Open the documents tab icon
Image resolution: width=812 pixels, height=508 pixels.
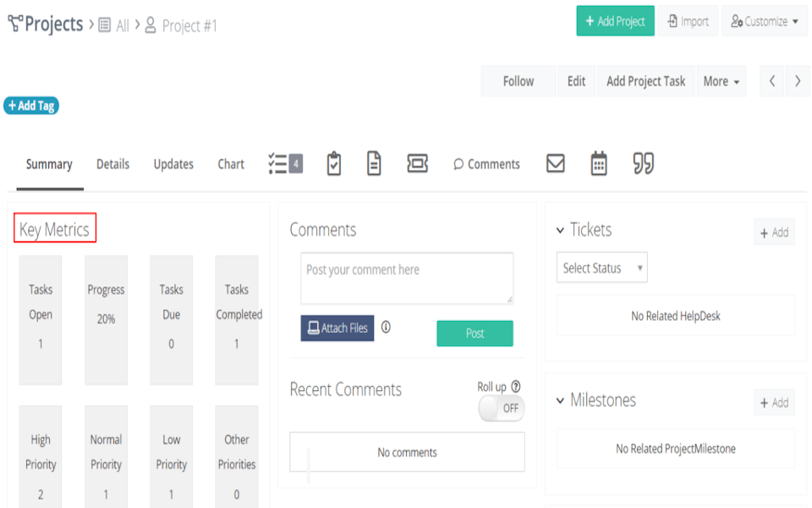(374, 163)
